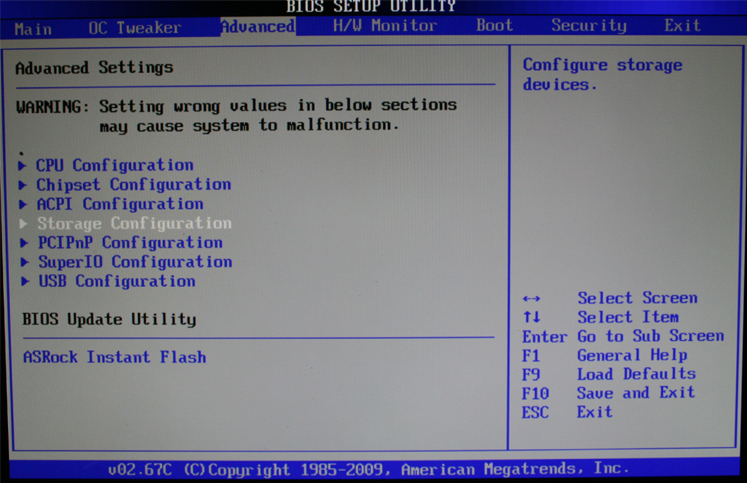Click the 'Save and Exit' F10 label
Image resolution: width=747 pixels, height=483 pixels.
[x=636, y=393]
